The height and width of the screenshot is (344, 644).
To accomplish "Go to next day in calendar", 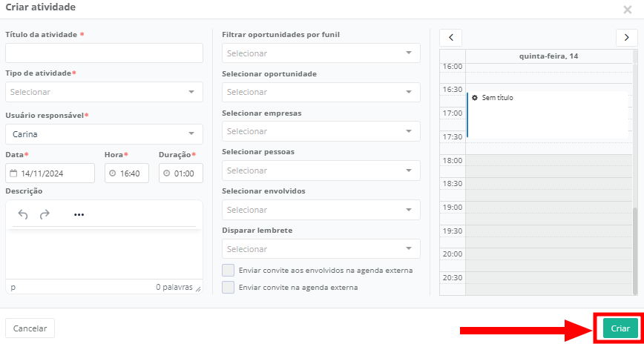I will coord(627,37).
